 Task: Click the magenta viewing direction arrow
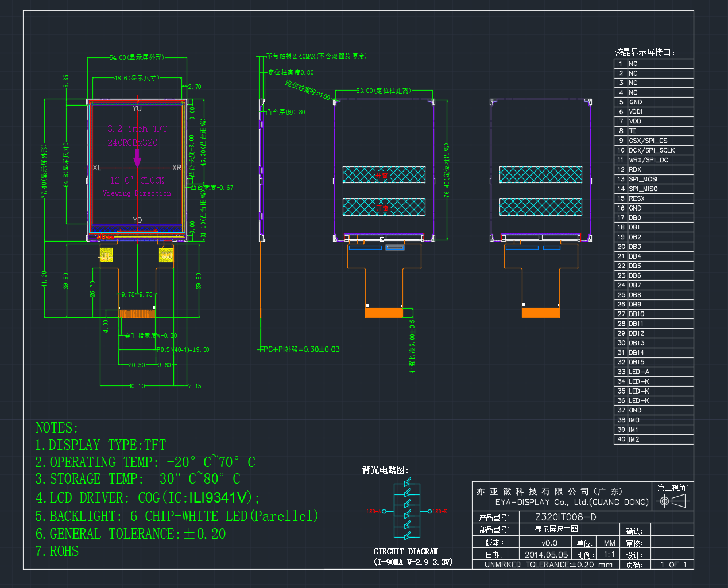click(137, 158)
